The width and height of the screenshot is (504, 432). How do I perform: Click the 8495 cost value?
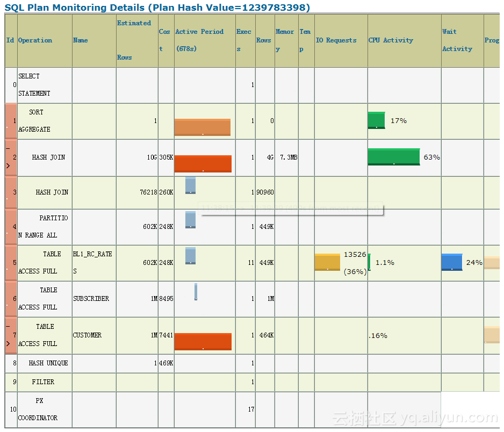pos(166,299)
